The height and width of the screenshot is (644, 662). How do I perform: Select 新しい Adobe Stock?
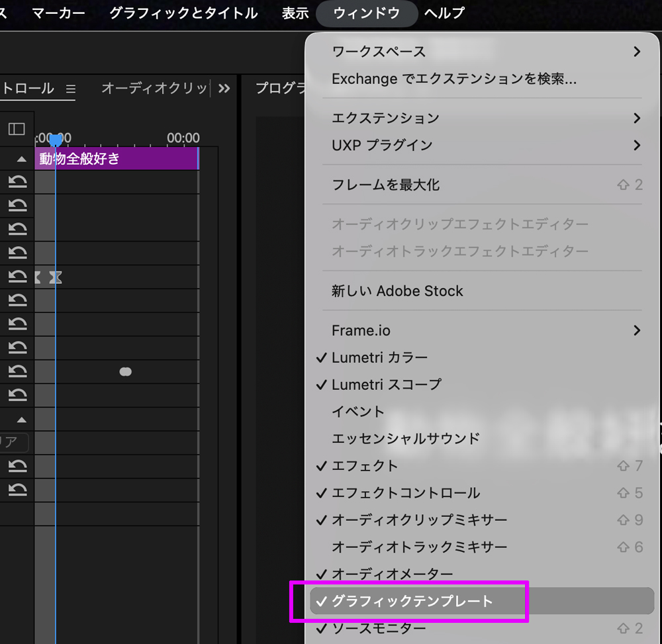397,291
